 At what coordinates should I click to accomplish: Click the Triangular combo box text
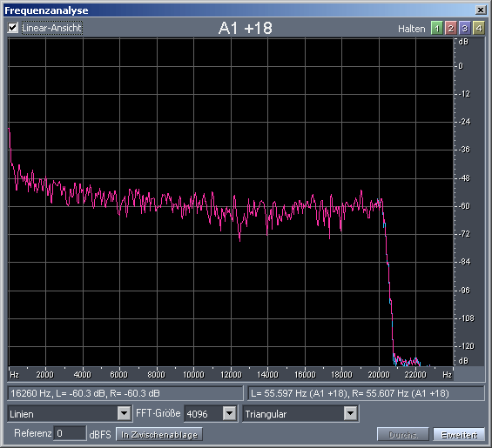266,414
